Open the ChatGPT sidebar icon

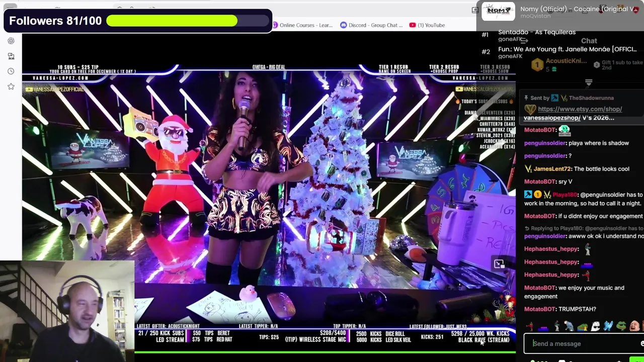click(x=11, y=41)
